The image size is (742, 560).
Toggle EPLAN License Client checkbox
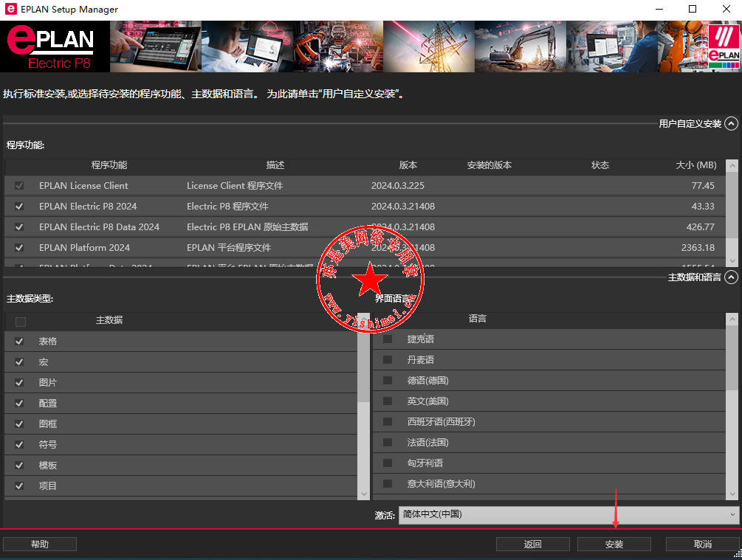(x=19, y=185)
